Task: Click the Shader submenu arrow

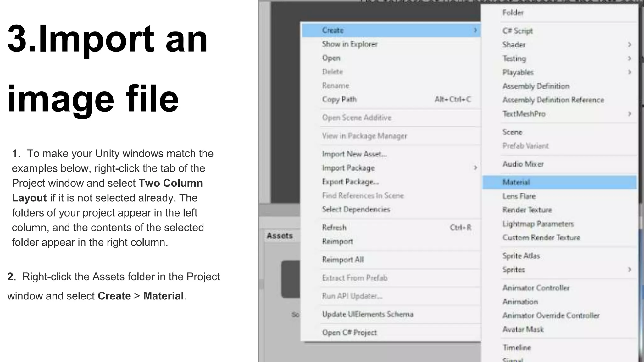Action: [x=630, y=45]
